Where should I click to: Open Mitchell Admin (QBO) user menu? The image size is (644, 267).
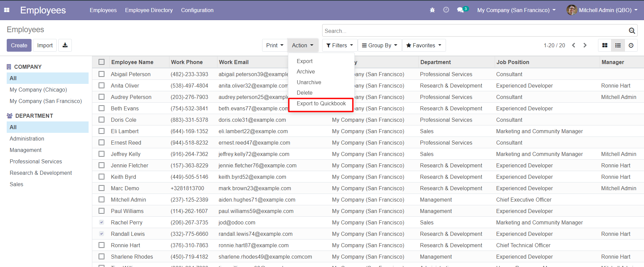click(x=602, y=10)
